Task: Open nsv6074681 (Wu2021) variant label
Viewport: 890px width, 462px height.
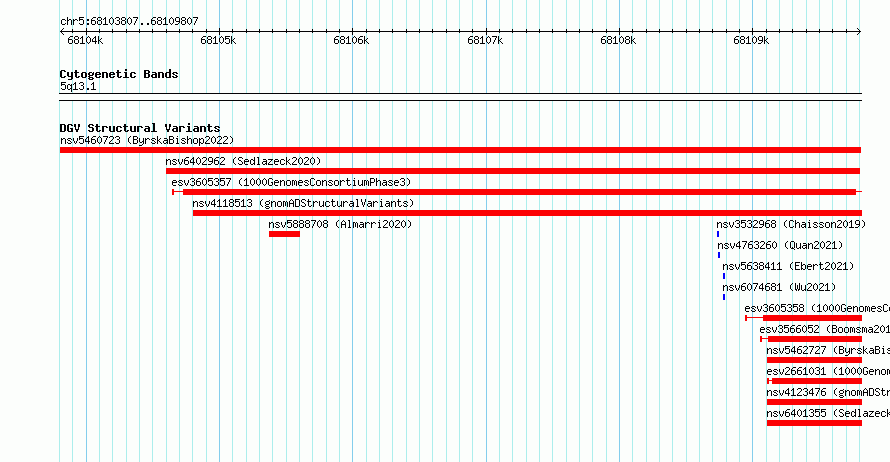Action: pyautogui.click(x=779, y=287)
